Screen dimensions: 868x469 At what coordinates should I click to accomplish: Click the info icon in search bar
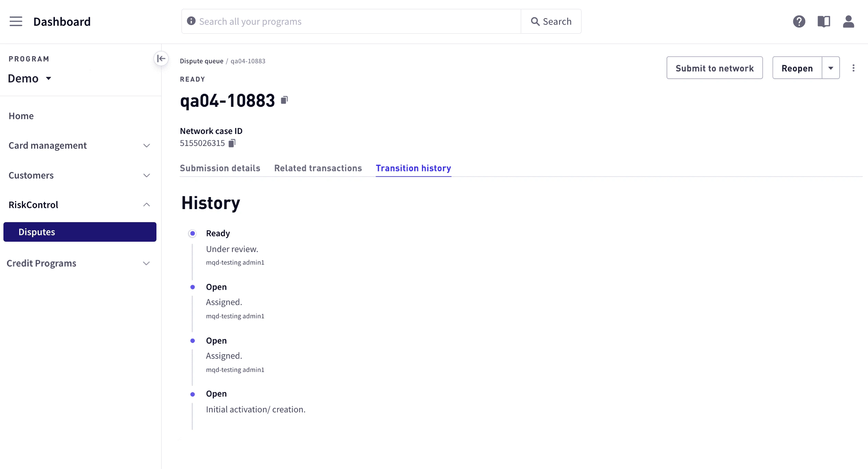(x=191, y=21)
